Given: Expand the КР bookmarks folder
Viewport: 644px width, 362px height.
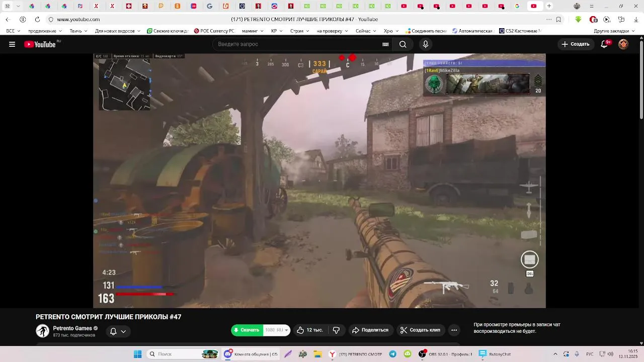Looking at the screenshot, I should [277, 31].
